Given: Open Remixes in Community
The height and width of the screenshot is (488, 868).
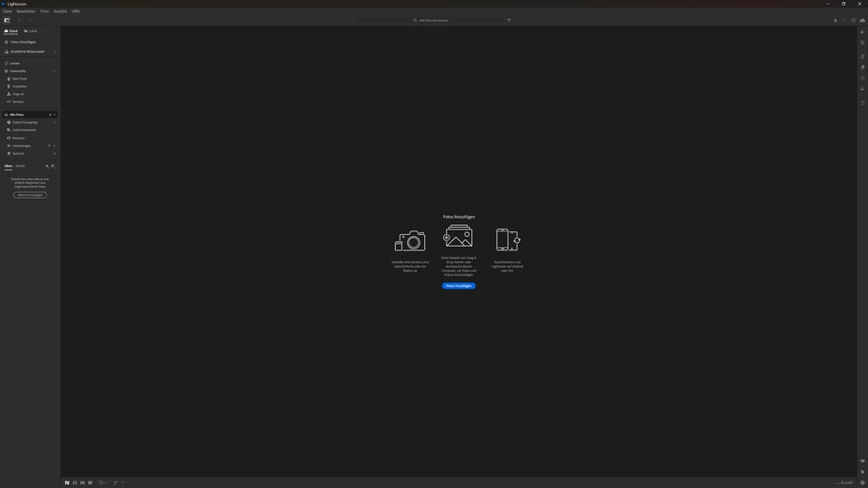Looking at the screenshot, I should (x=18, y=102).
